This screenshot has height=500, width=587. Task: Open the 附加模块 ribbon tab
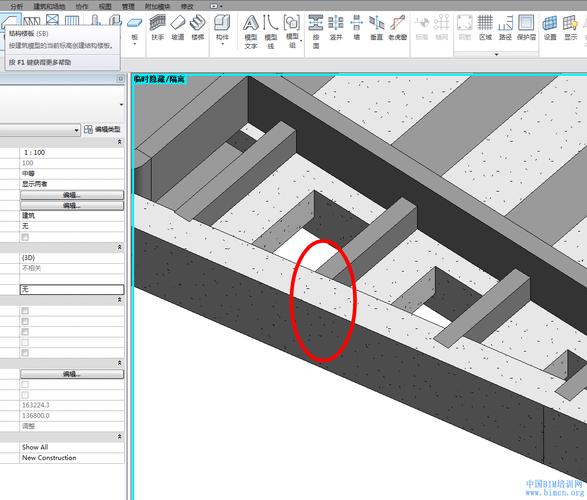click(157, 6)
